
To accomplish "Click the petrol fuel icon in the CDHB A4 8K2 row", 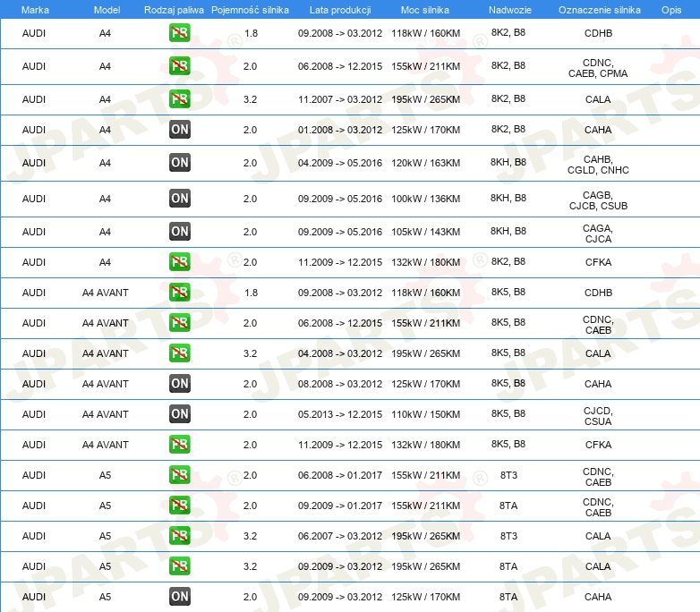I will pyautogui.click(x=179, y=33).
